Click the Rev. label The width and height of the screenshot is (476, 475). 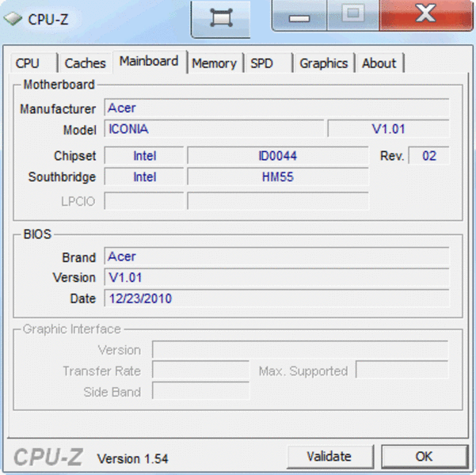tap(392, 156)
